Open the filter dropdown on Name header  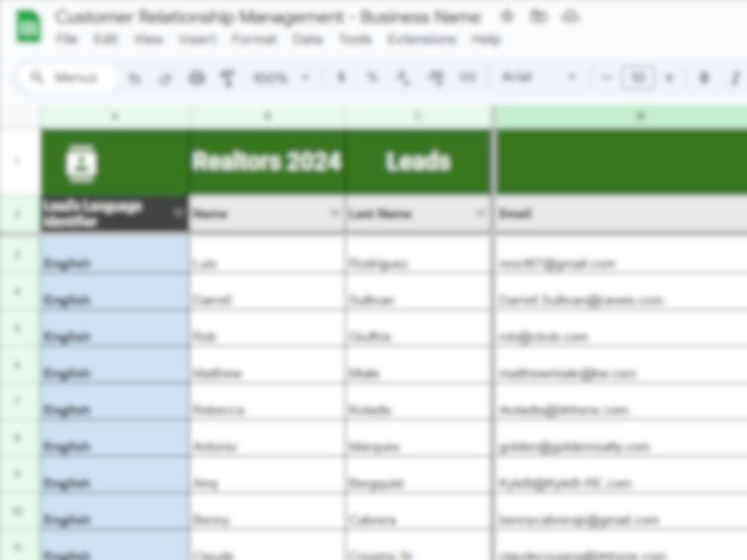click(335, 213)
